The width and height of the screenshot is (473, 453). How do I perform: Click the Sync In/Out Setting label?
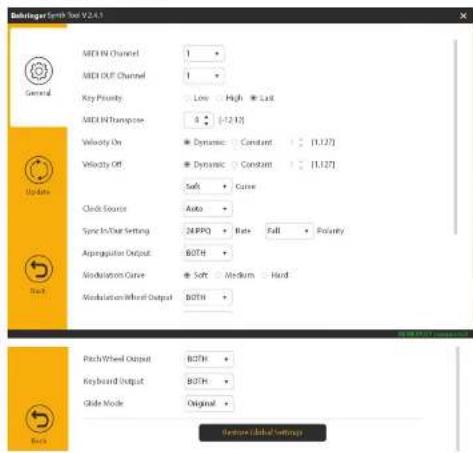116,231
